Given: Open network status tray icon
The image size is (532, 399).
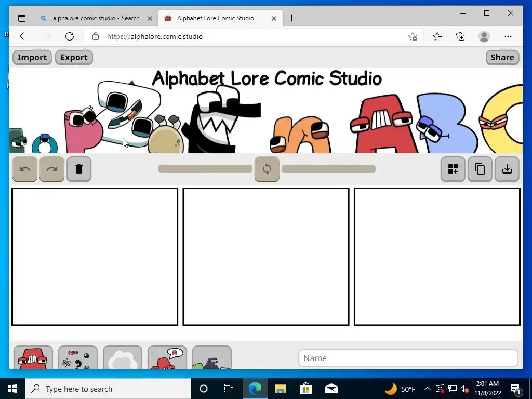Looking at the screenshot, I should click(x=453, y=389).
